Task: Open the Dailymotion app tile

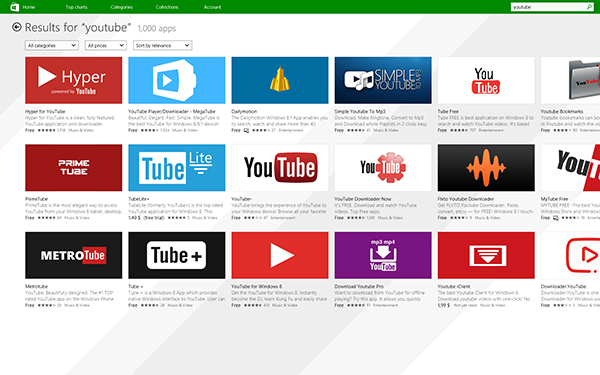Action: (280, 80)
